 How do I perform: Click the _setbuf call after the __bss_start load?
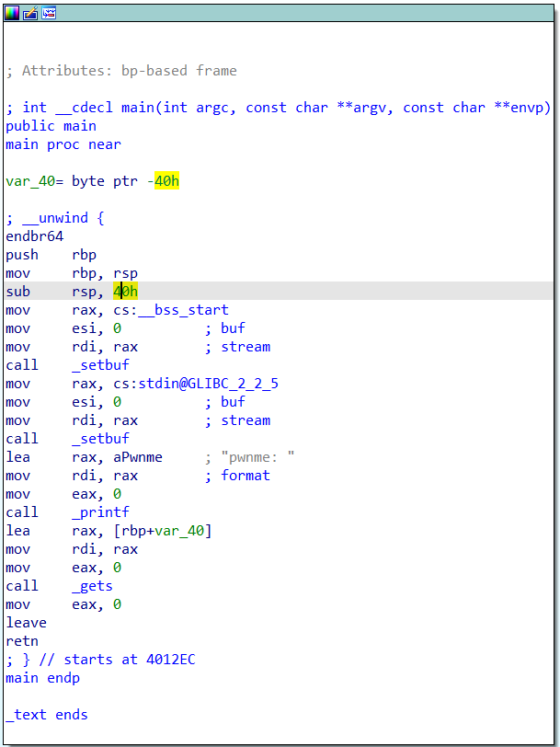pos(100,365)
